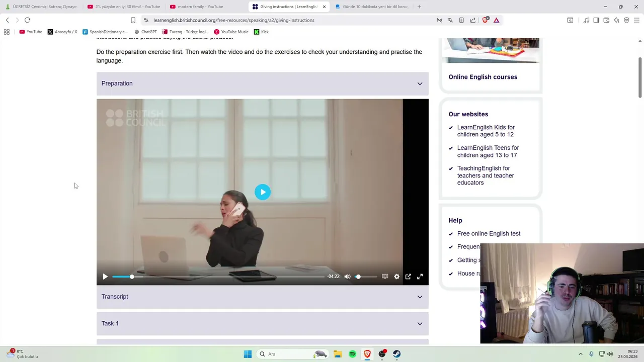Open the SpanishDictionary bookmark
Image resolution: width=644 pixels, height=362 pixels.
click(105, 32)
